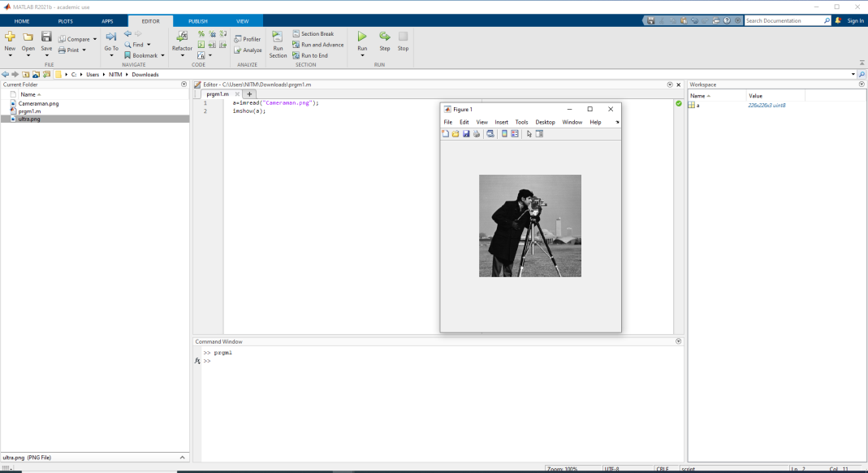Image resolution: width=868 pixels, height=473 pixels.
Task: Click Run and Advance button
Action: (318, 45)
